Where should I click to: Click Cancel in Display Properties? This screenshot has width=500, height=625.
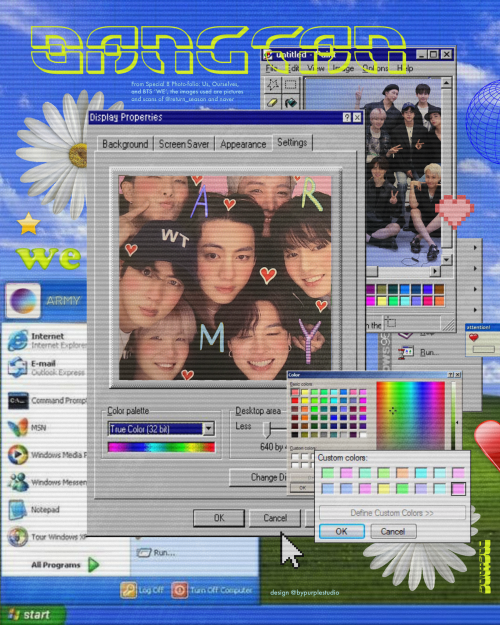(x=275, y=518)
